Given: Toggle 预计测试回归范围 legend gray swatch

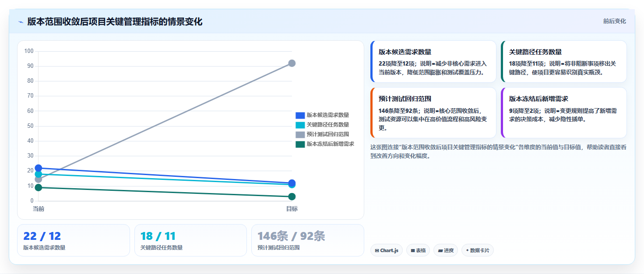Looking at the screenshot, I should pos(300,134).
